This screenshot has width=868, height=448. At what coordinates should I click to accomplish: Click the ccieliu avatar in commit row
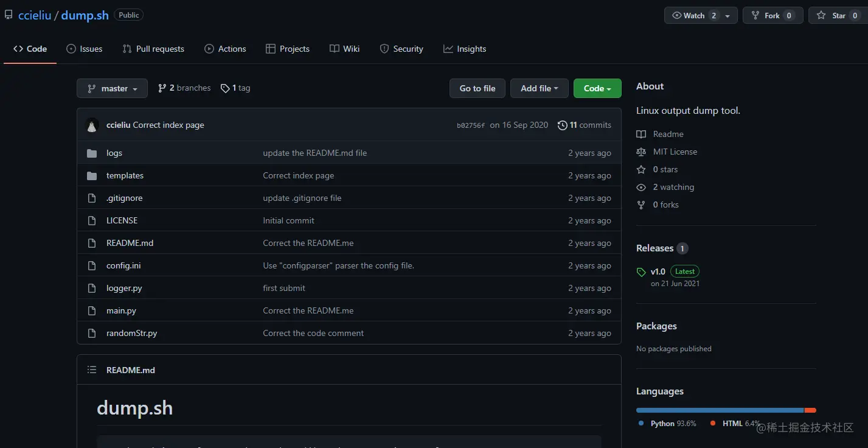click(x=92, y=125)
